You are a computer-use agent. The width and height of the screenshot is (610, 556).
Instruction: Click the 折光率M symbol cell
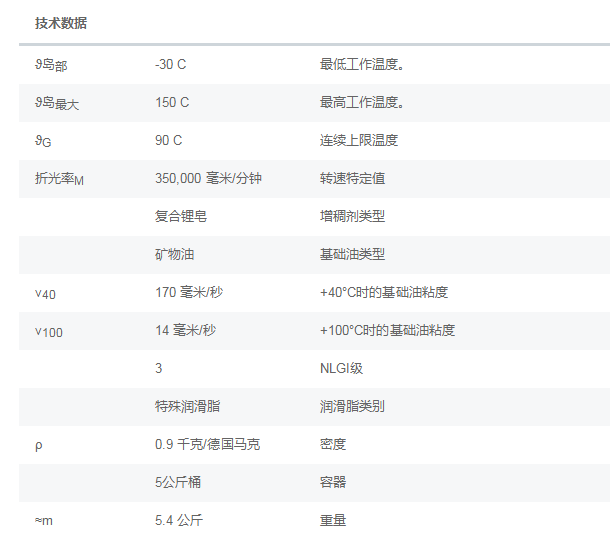[59, 179]
